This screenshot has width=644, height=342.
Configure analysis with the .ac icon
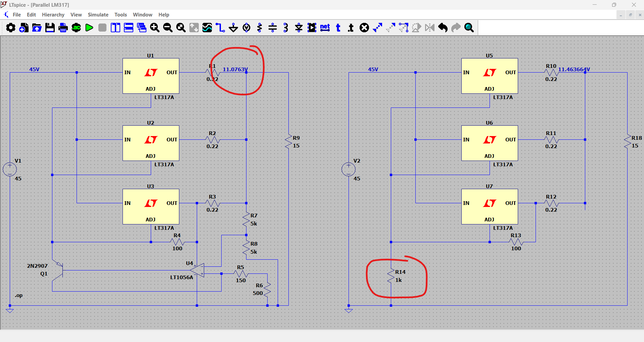(76, 28)
